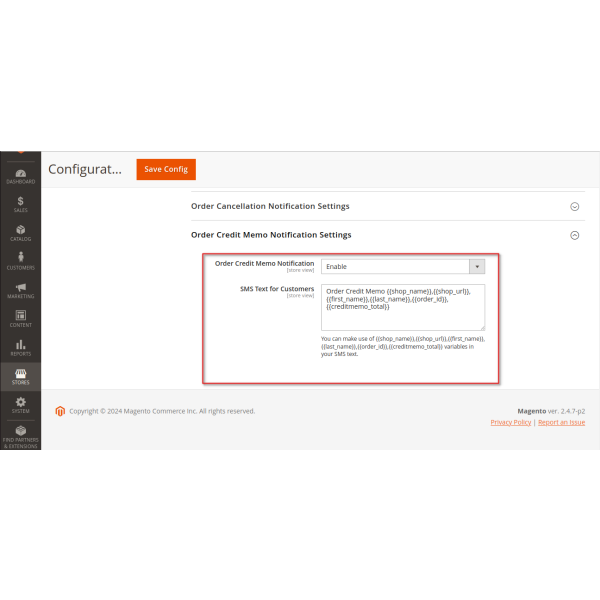Open the Privacy Policy link
The image size is (600, 600).
511,422
